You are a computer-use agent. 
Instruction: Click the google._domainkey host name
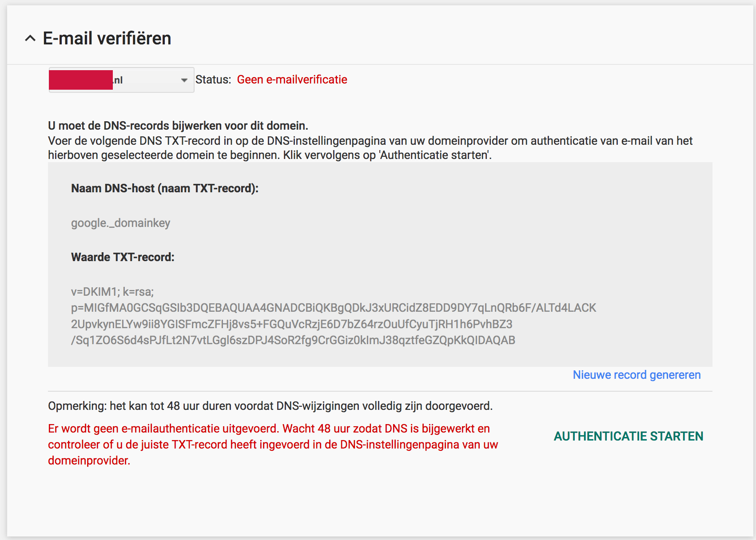pos(120,223)
